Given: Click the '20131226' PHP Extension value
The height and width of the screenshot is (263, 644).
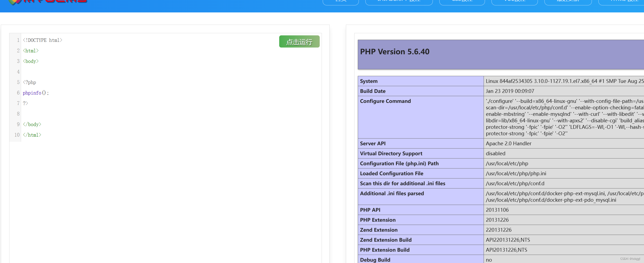Looking at the screenshot, I should click(497, 220).
